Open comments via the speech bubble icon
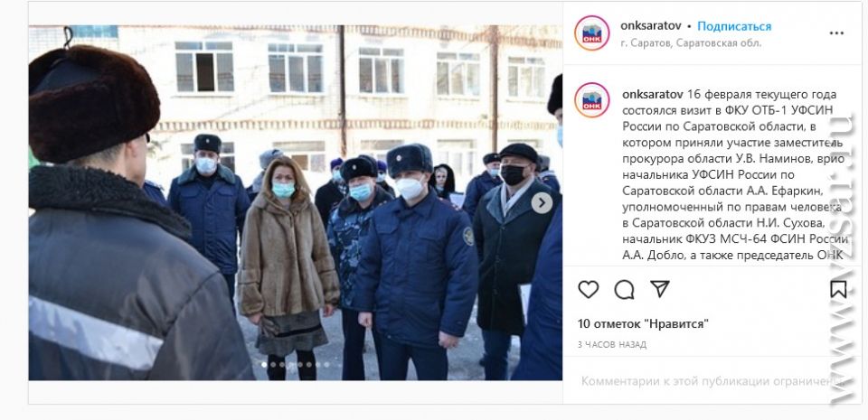This screenshot has height=420, width=868. pos(624,289)
